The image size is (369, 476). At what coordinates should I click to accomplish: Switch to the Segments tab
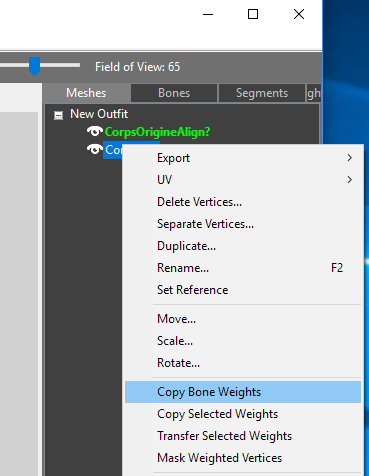(262, 93)
